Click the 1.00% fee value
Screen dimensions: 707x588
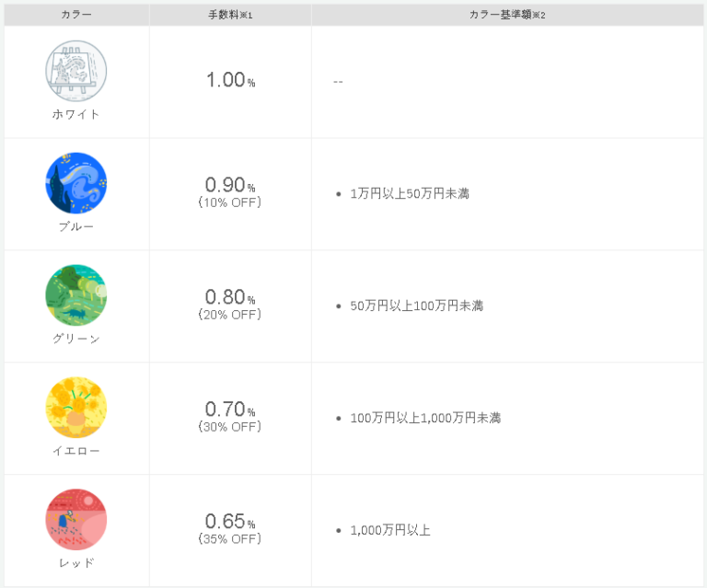pyautogui.click(x=230, y=80)
